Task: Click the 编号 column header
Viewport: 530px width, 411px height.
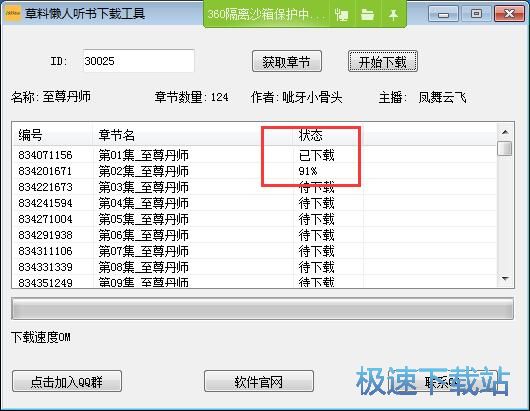Action: point(52,135)
